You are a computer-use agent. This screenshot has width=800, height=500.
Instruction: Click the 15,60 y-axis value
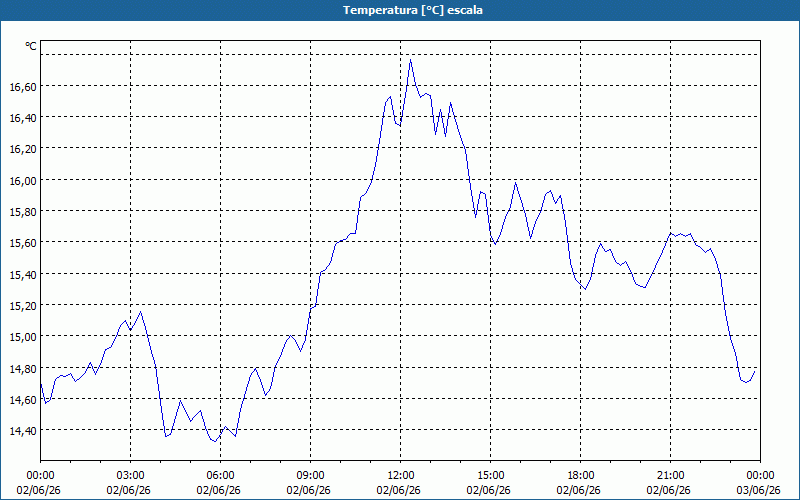click(x=23, y=243)
